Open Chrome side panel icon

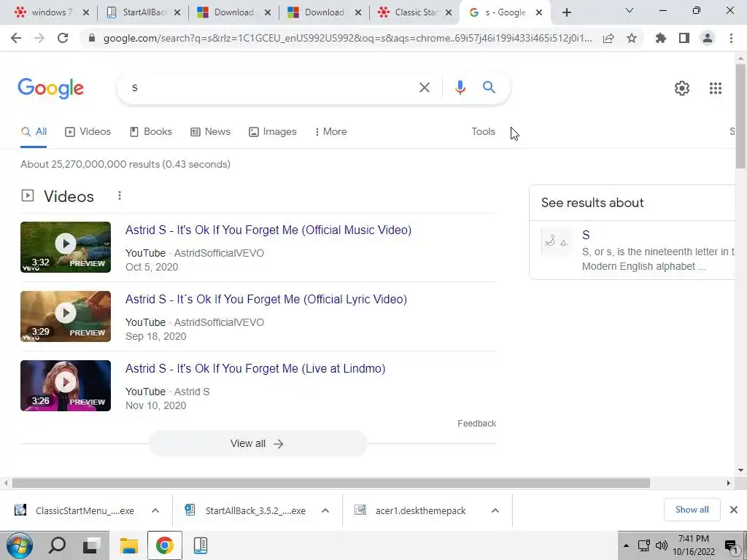pos(684,38)
